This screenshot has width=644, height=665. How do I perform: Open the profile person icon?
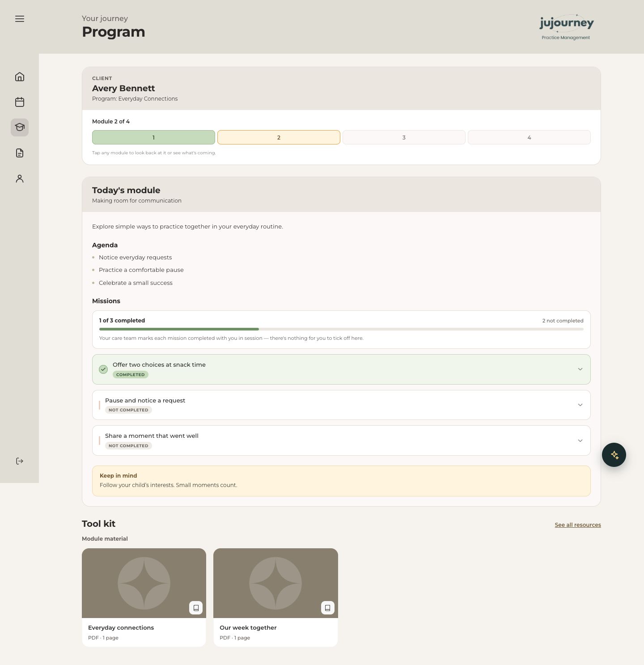20,178
